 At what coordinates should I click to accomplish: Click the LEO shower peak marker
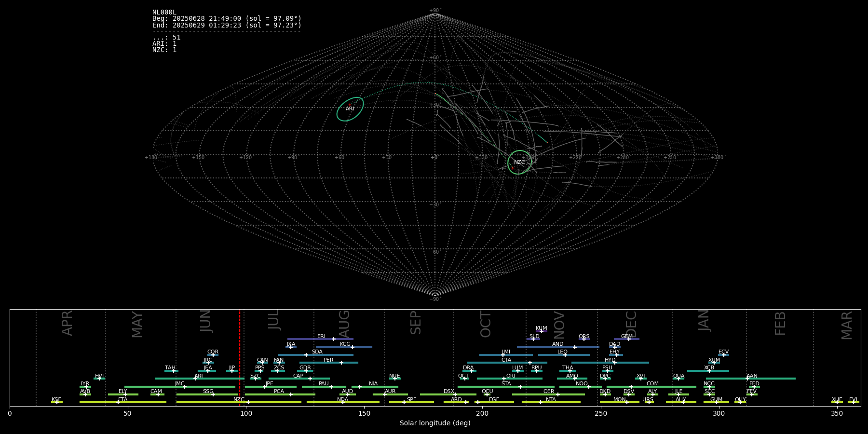pyautogui.click(x=565, y=355)
